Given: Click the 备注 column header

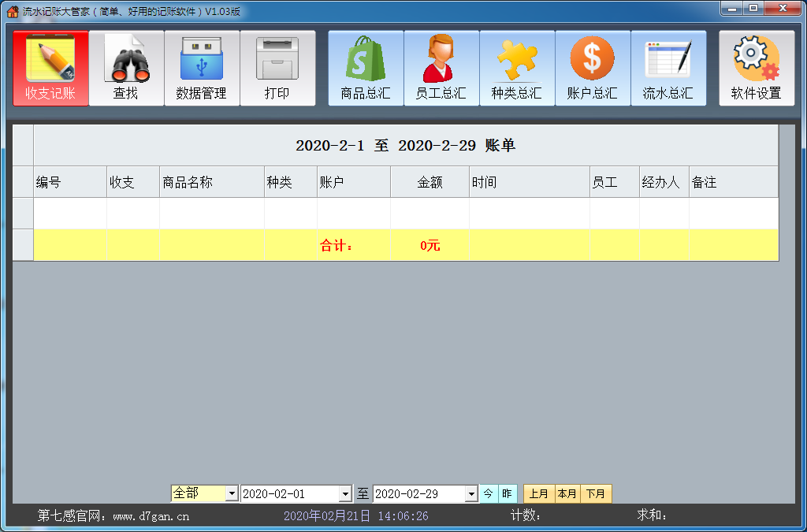Looking at the screenshot, I should pos(734,182).
